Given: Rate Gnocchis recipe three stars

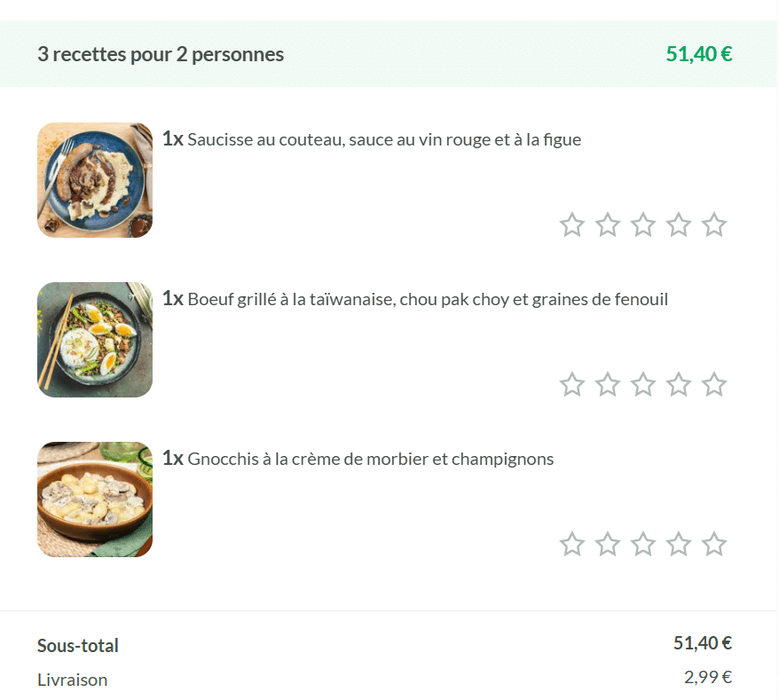Looking at the screenshot, I should point(643,545).
